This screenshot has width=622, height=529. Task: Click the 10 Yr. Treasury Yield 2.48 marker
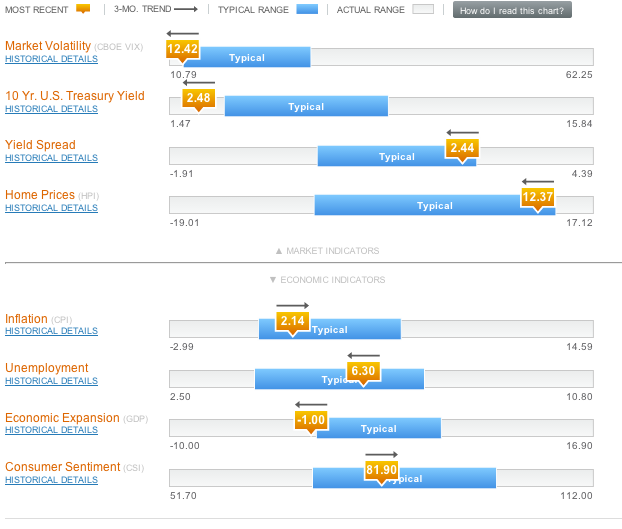198,98
